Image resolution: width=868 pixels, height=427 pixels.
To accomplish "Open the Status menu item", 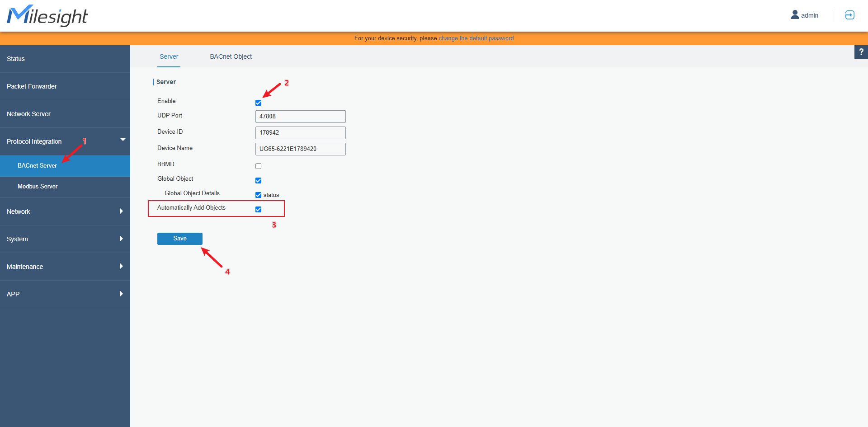I will tap(65, 59).
